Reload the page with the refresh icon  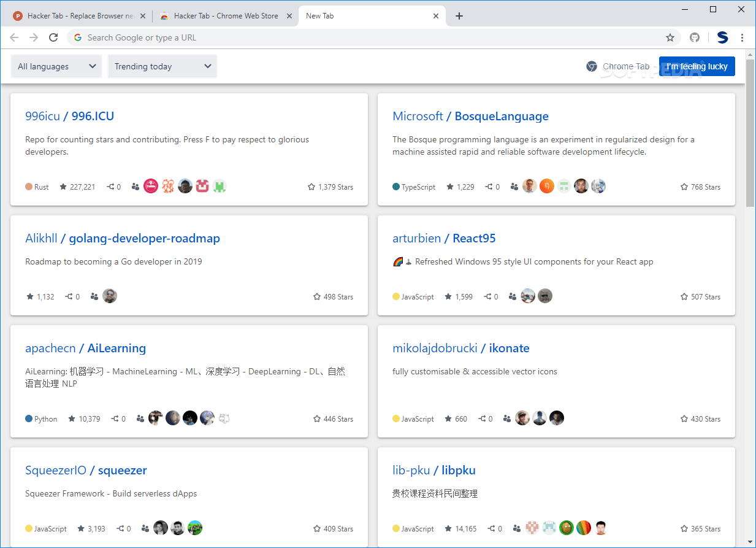(53, 37)
